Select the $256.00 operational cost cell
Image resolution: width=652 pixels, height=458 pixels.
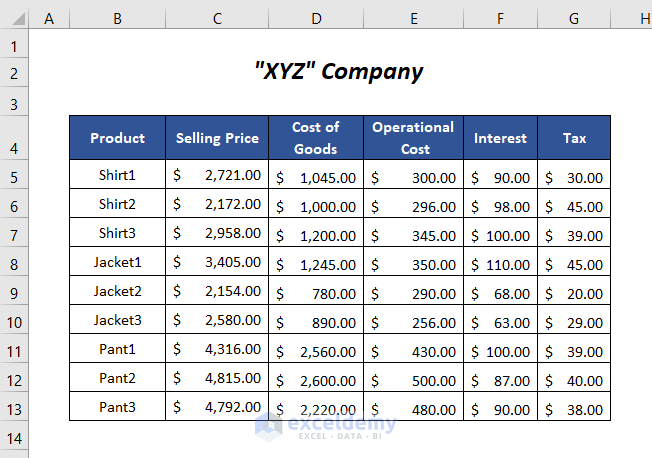[413, 321]
